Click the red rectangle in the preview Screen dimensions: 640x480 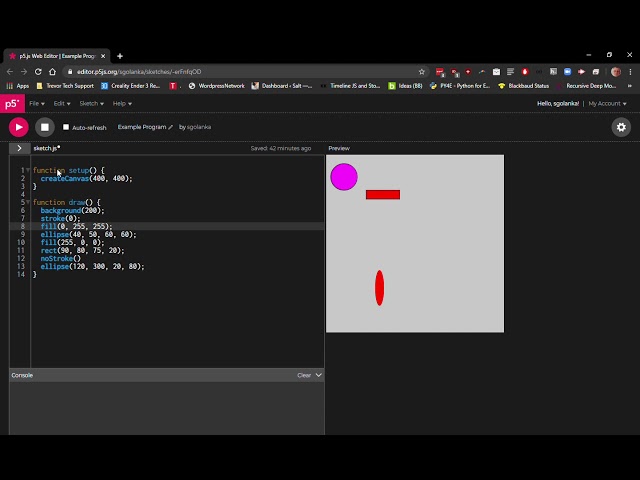(383, 195)
